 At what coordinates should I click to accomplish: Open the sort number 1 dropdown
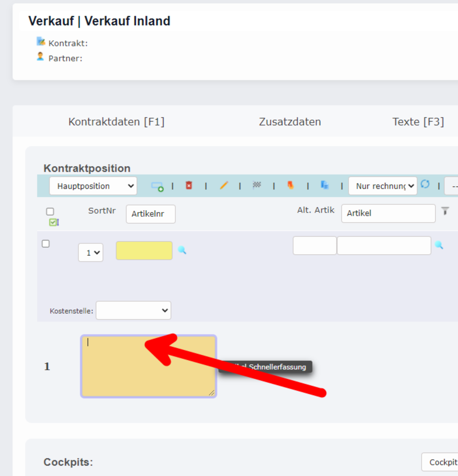[91, 253]
